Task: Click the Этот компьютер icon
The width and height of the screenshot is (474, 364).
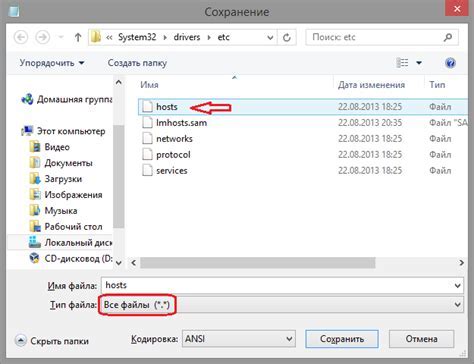Action: (x=27, y=131)
